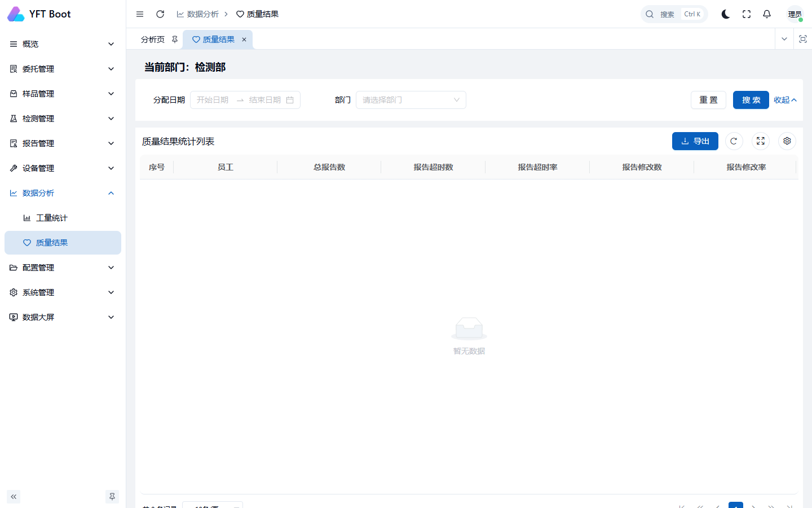Collapse sidebar with double-chevron icon
This screenshot has height=508, width=812.
tap(14, 497)
